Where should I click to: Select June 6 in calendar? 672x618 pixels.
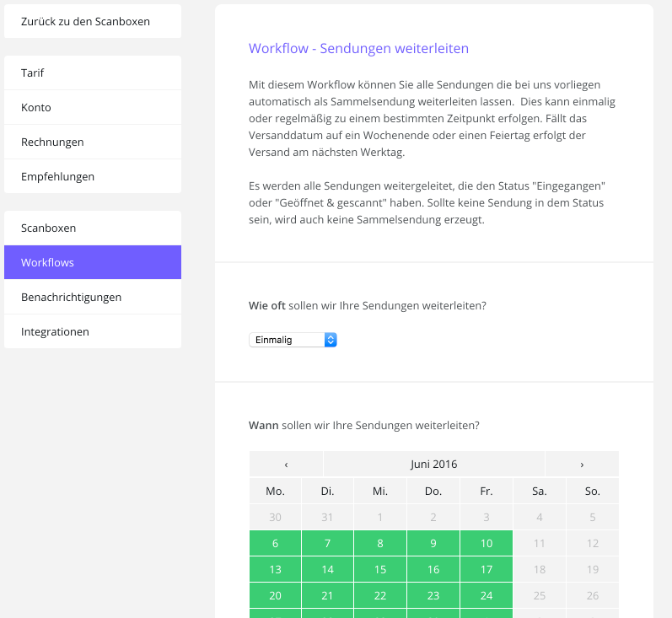[x=275, y=544]
